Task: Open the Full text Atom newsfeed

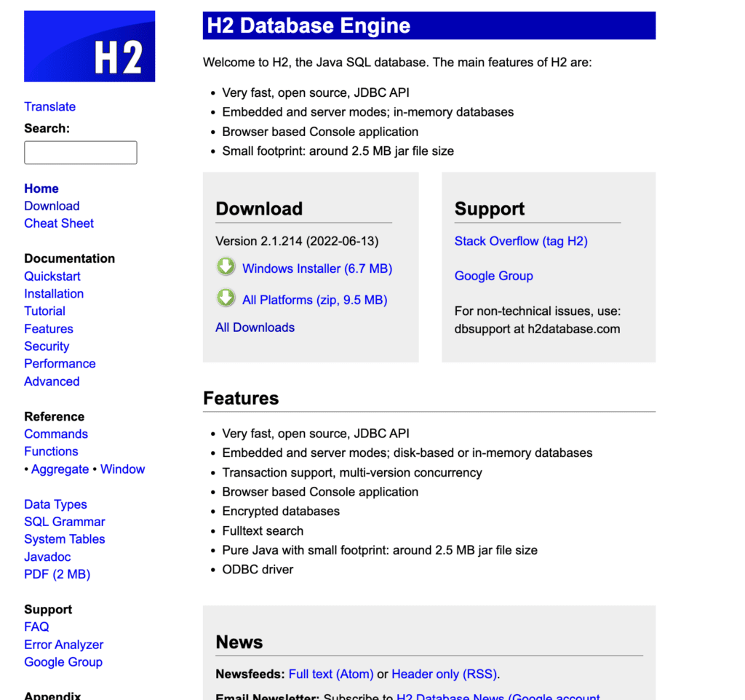Action: 331,674
